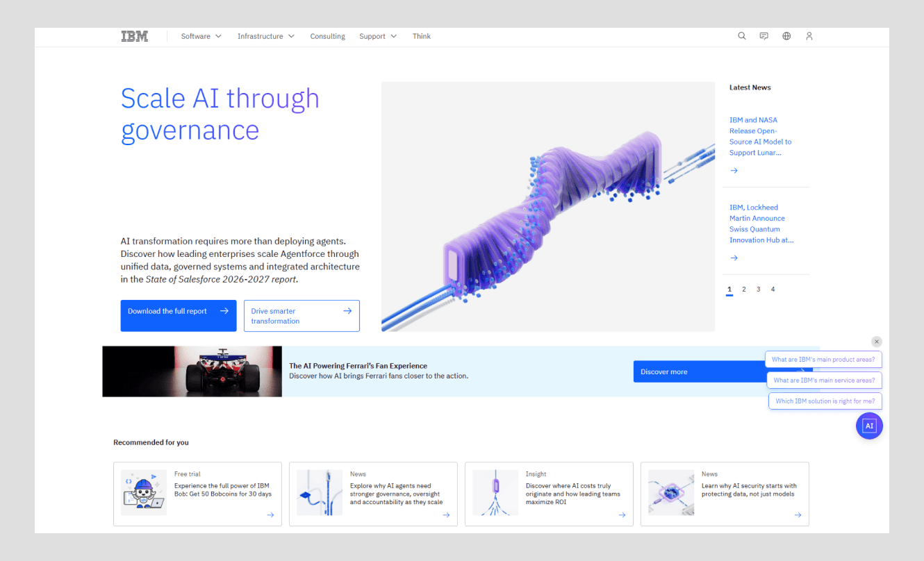The image size is (924, 561).
Task: Click the AI security card image
Action: coord(671,492)
